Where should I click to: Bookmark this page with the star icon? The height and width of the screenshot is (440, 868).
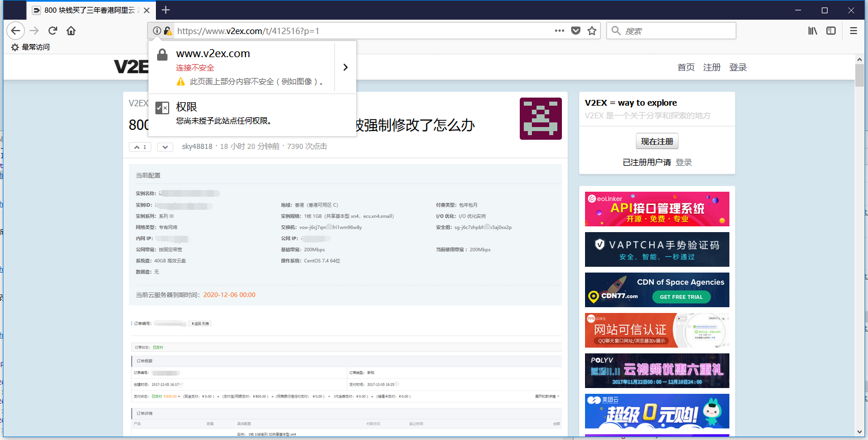point(592,31)
